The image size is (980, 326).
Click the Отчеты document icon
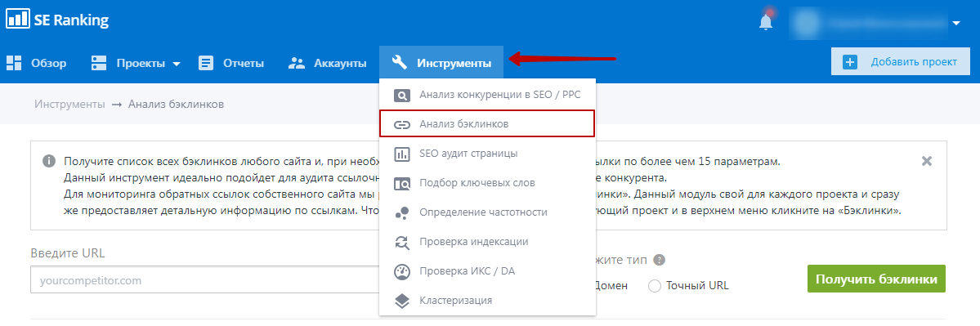[x=206, y=62]
